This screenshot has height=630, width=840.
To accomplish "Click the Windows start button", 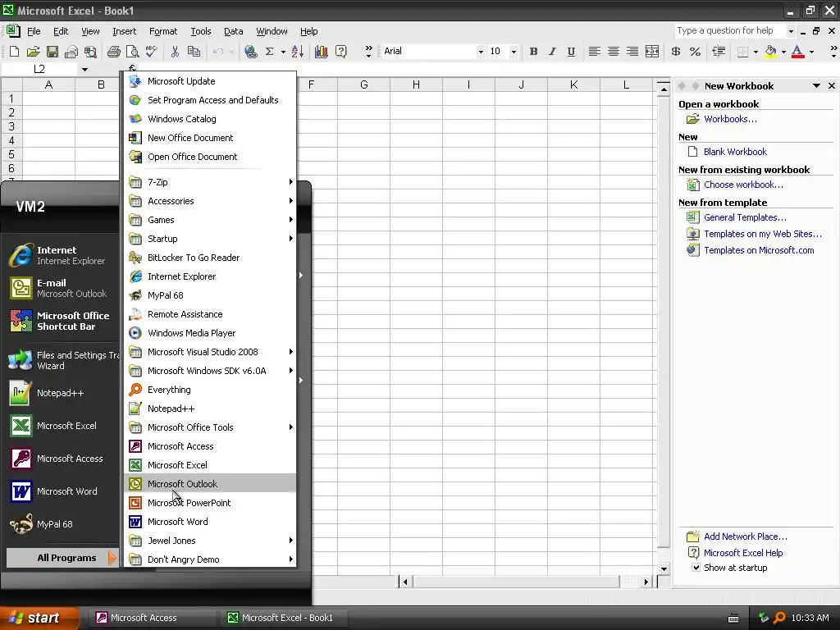I will click(39, 618).
